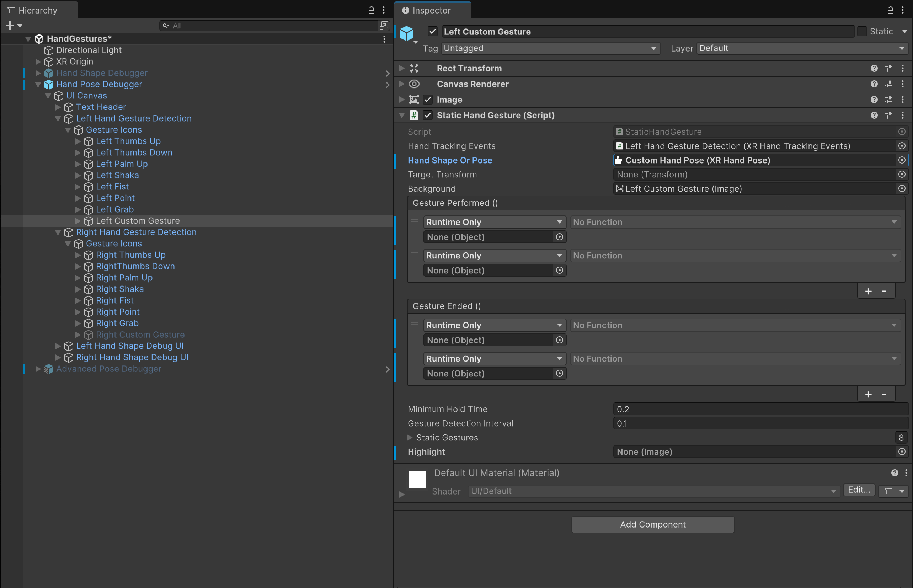Click the white Default UI Material swatch

coord(417,479)
